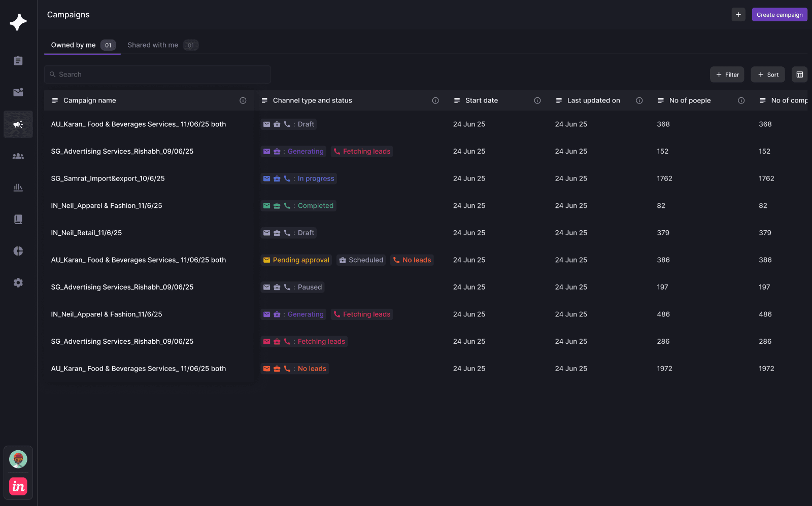Click the phone icon in Completed row
Screen dimensions: 812x506
pyautogui.click(x=287, y=206)
